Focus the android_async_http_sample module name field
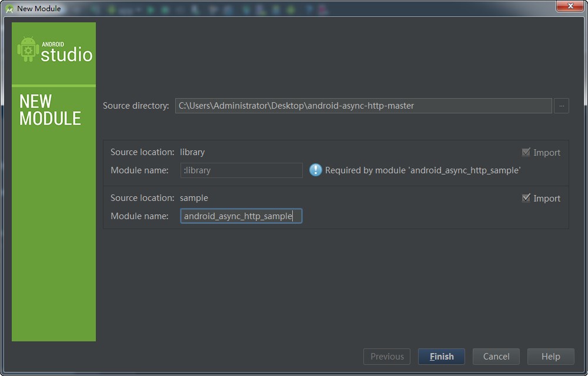 (241, 216)
